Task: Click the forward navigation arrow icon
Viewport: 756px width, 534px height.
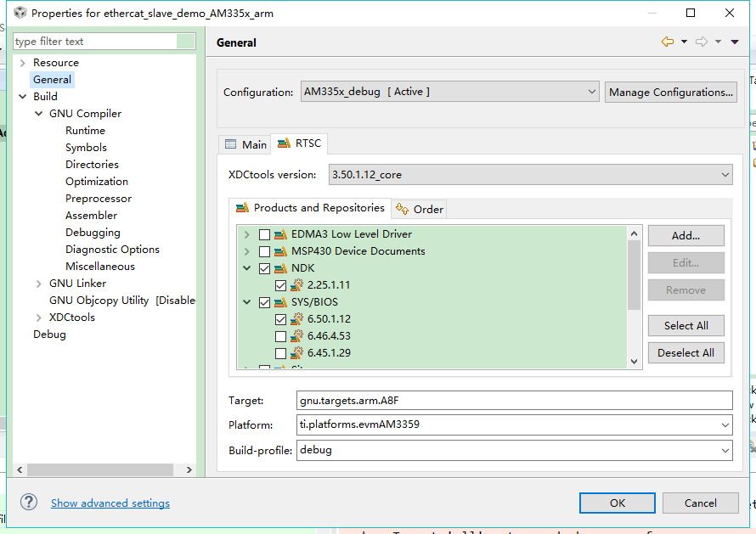Action: click(x=702, y=42)
